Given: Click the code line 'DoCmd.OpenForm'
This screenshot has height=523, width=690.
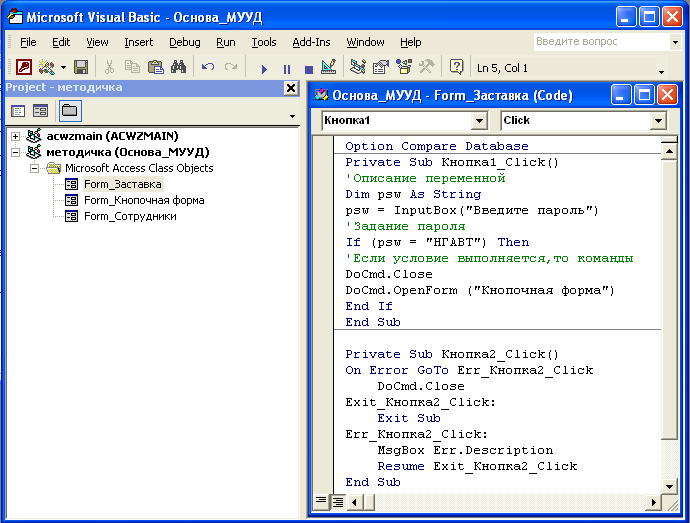Looking at the screenshot, I should (x=480, y=291).
